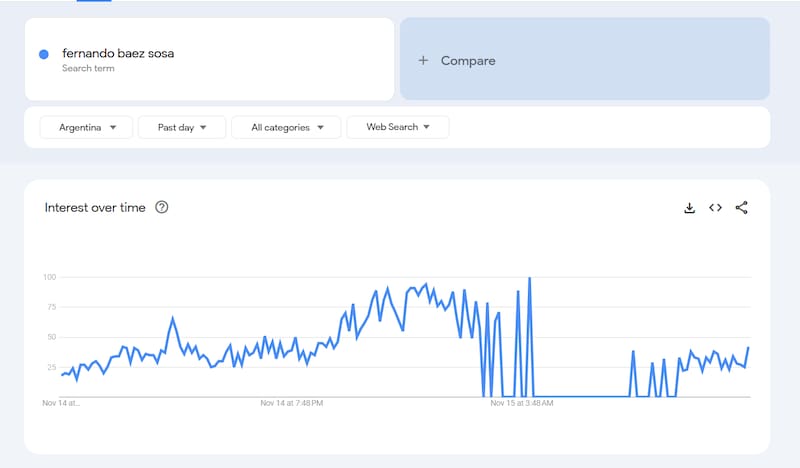Click the 100 y-axis label

[49, 277]
